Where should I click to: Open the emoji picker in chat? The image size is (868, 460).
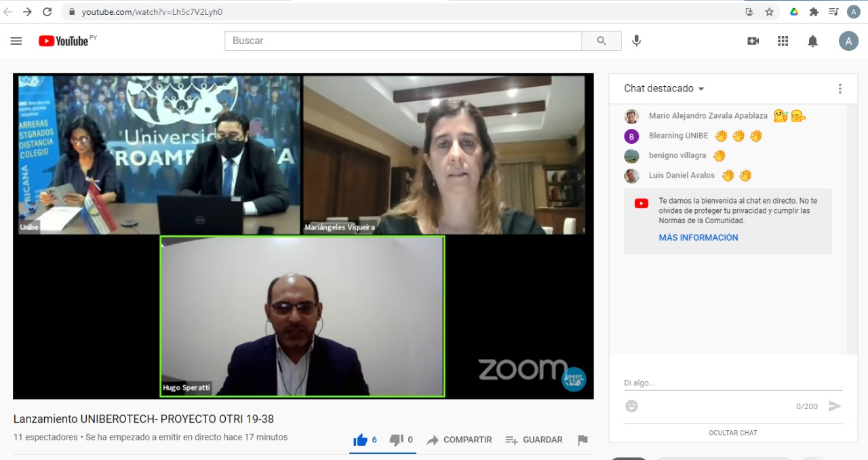point(631,406)
